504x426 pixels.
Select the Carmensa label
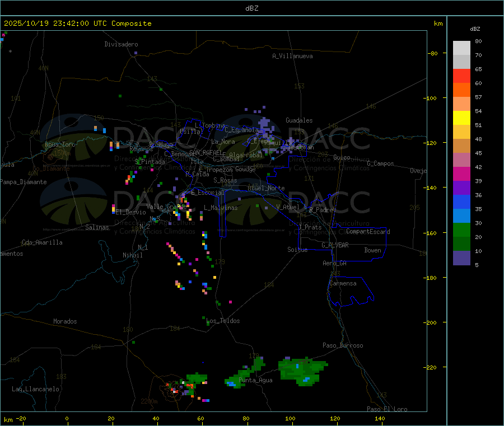pos(343,283)
